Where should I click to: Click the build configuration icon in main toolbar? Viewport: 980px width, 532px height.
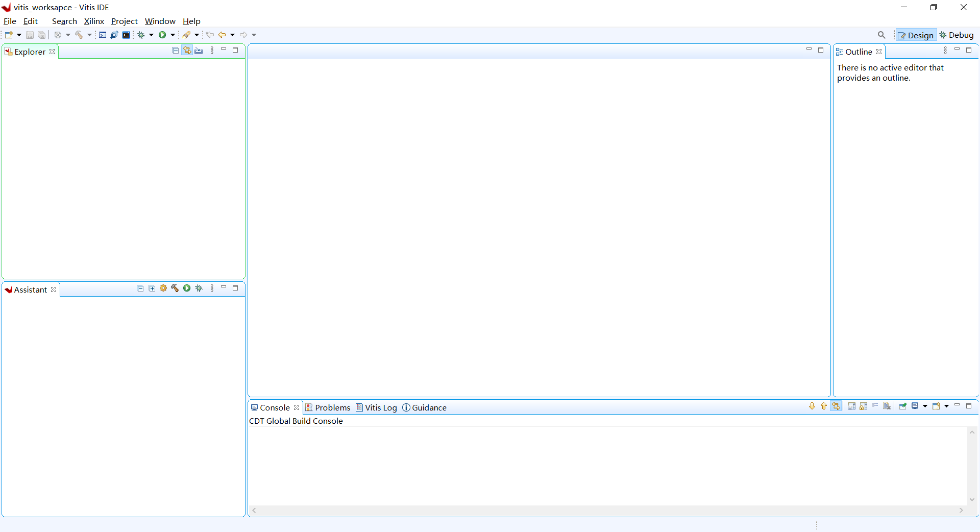tap(58, 35)
